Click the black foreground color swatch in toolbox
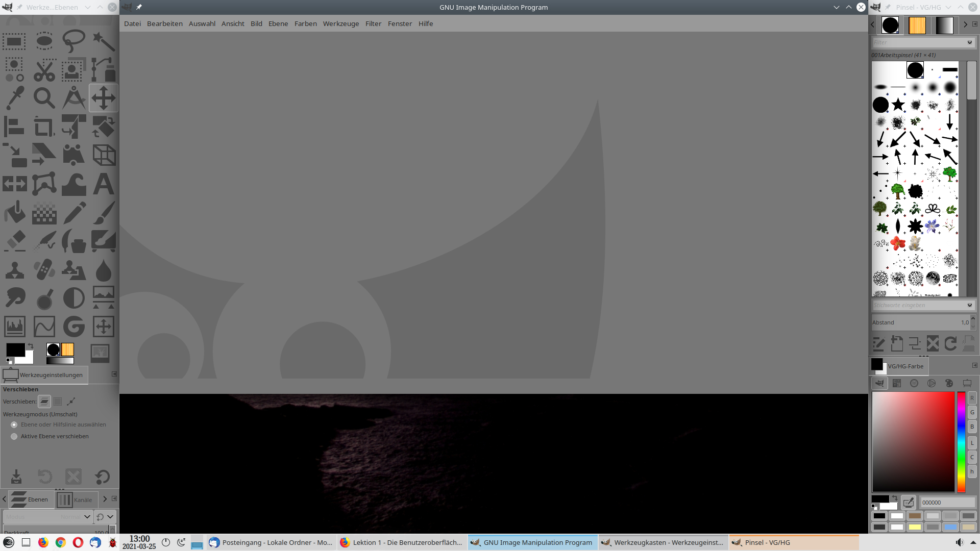Screen dimensions: 980x551 (14, 349)
